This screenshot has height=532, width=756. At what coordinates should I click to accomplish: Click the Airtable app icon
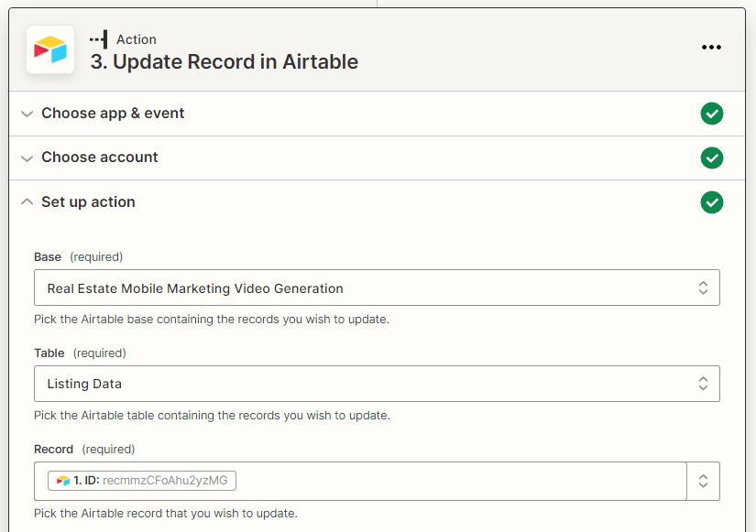tap(49, 49)
